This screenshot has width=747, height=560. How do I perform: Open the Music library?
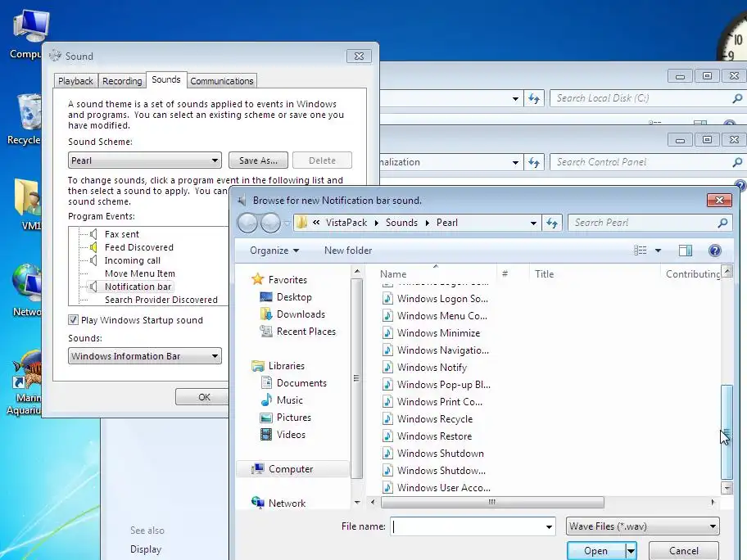[x=282, y=400]
